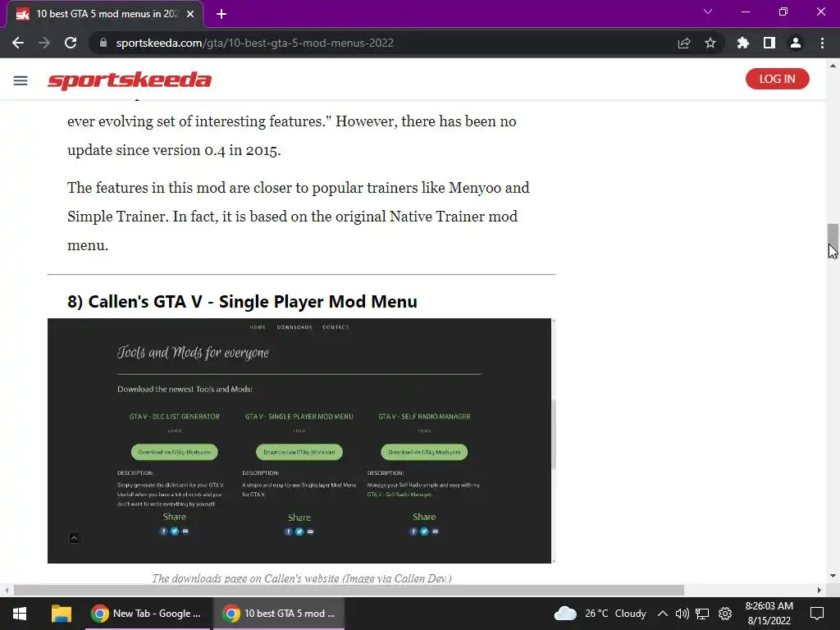Select the 10 best GTA 5 mod menus tab

[105, 14]
